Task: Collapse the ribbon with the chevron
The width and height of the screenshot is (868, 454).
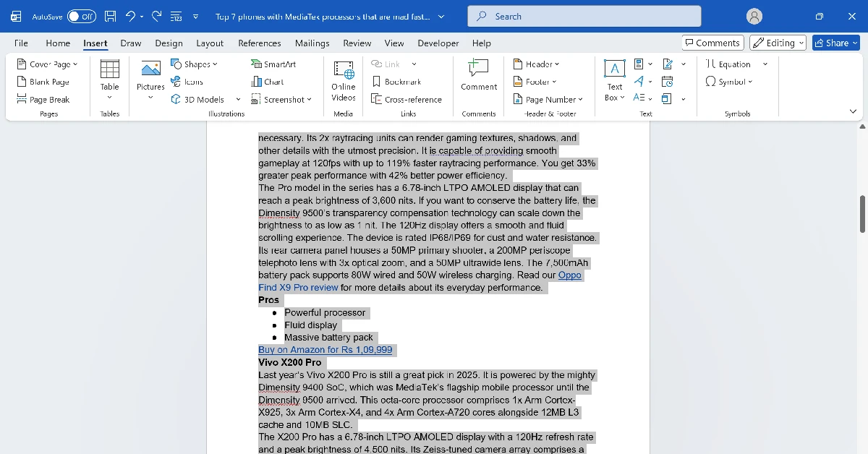Action: (x=853, y=111)
